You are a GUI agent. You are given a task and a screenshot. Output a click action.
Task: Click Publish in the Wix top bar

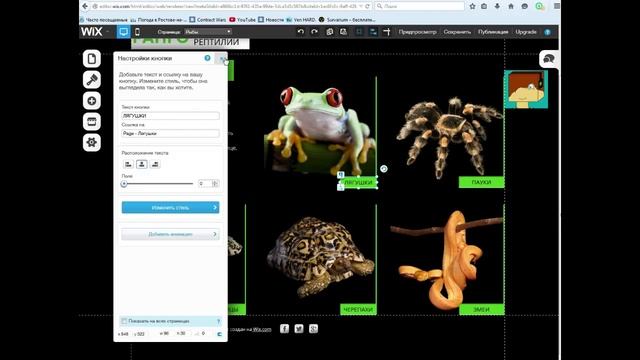pyautogui.click(x=493, y=32)
